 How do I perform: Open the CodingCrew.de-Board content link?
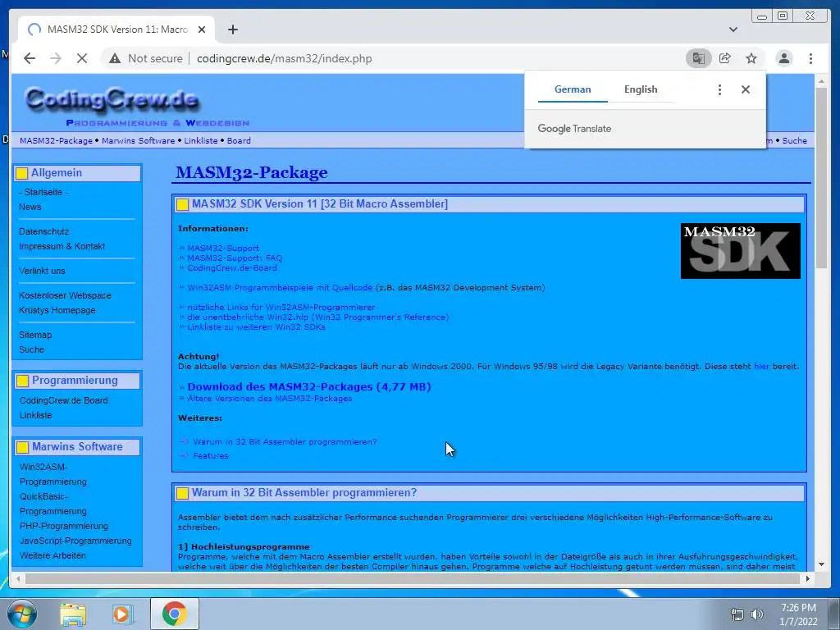(232, 268)
